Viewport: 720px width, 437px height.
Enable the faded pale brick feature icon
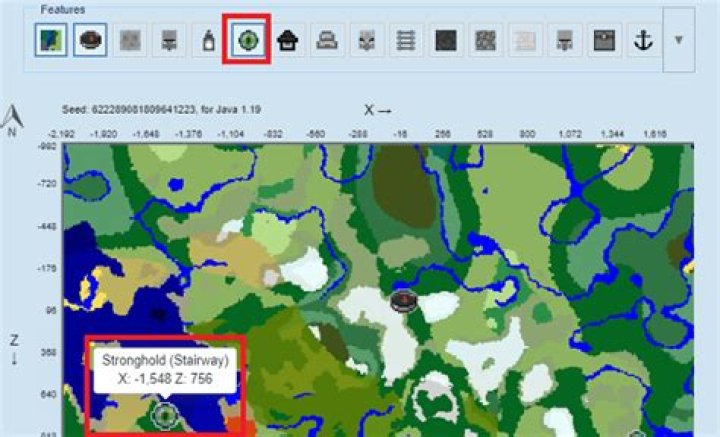(x=525, y=40)
